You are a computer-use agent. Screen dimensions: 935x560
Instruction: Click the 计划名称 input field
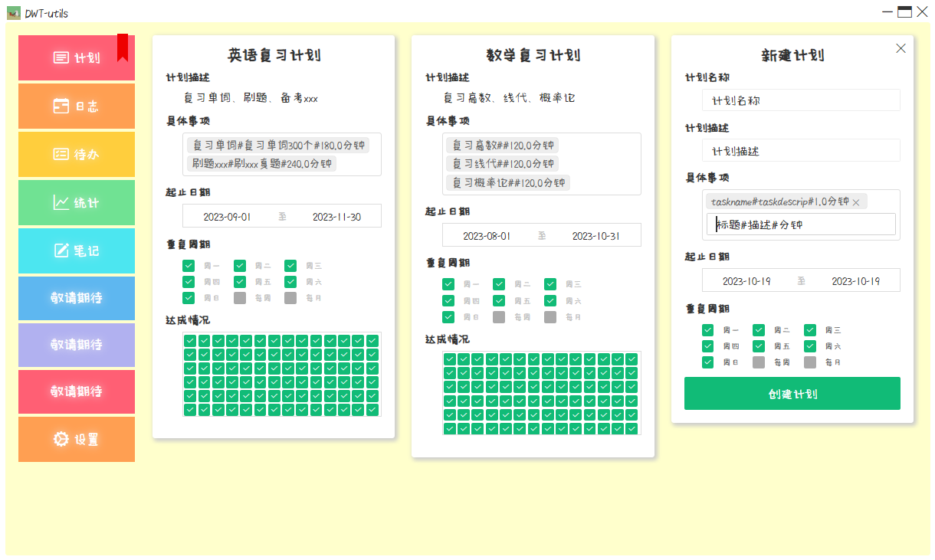point(800,100)
